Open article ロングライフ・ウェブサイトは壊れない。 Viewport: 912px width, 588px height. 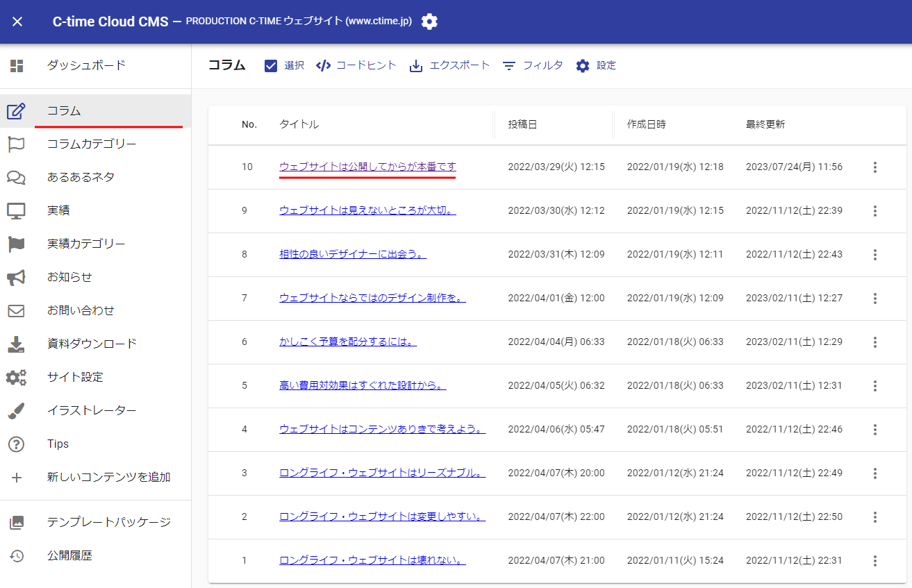coord(372,560)
